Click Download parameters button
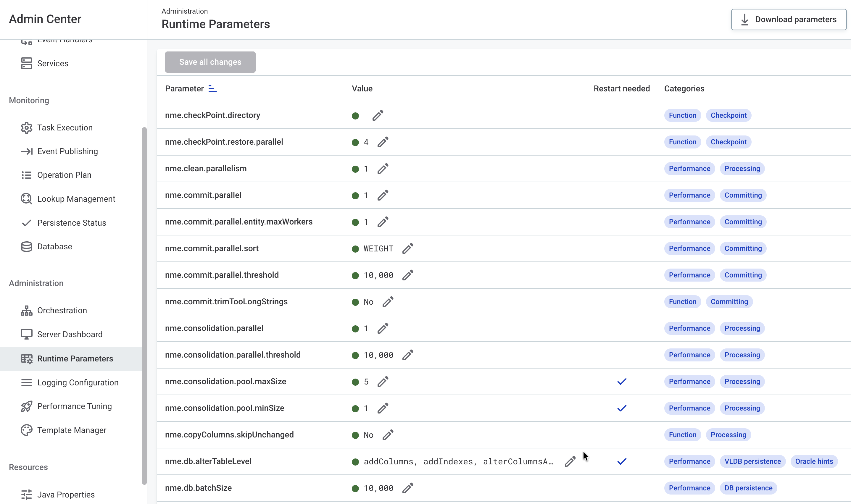 [789, 19]
